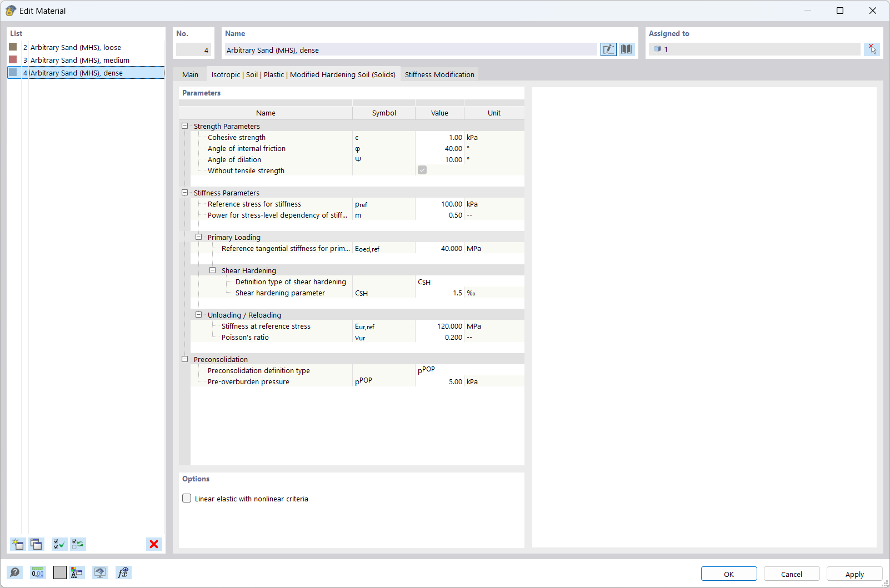Enable Linear elastic with nonlinear criteria
This screenshot has width=890, height=588.
click(x=187, y=498)
